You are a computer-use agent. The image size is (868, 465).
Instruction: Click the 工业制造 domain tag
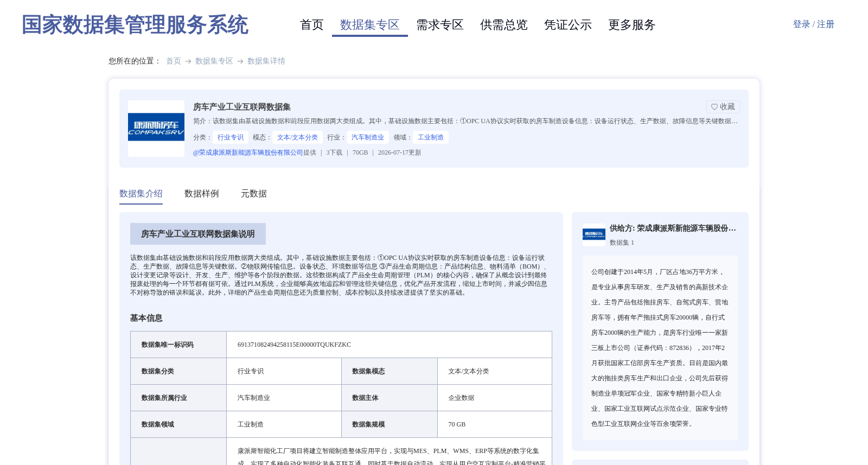coord(431,137)
